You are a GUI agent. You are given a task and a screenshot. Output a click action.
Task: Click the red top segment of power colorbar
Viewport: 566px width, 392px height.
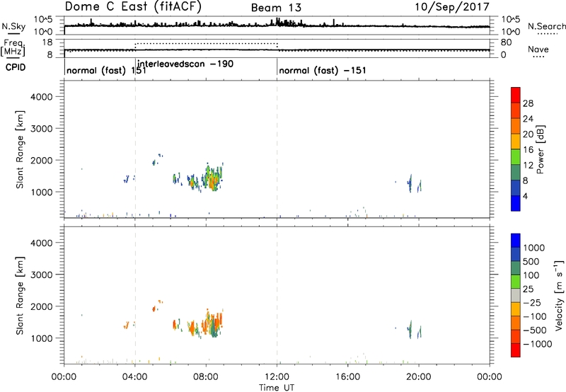(x=516, y=96)
